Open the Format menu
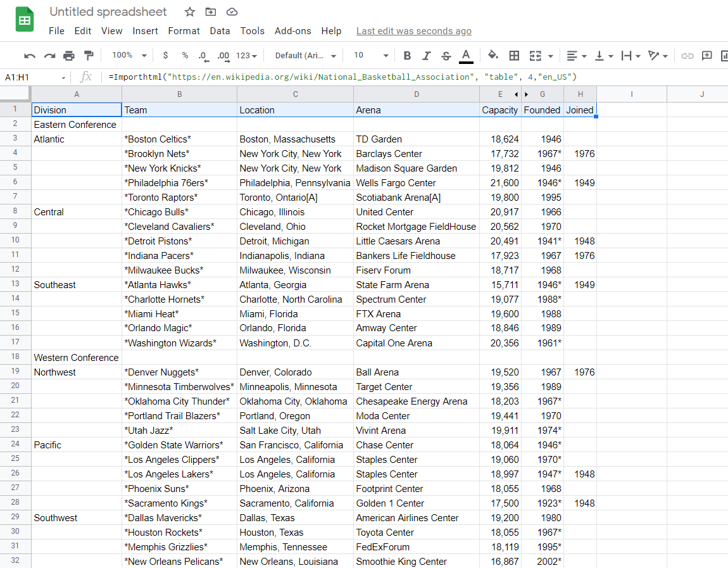Screen dimensions: 728x568 pyautogui.click(x=184, y=30)
